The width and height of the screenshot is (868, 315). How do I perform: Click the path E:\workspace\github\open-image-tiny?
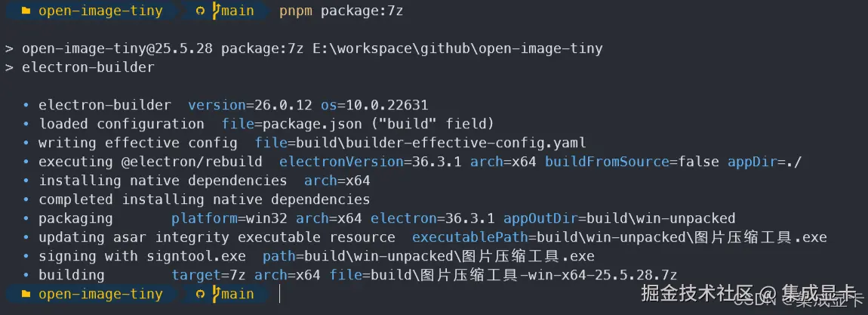coord(457,48)
